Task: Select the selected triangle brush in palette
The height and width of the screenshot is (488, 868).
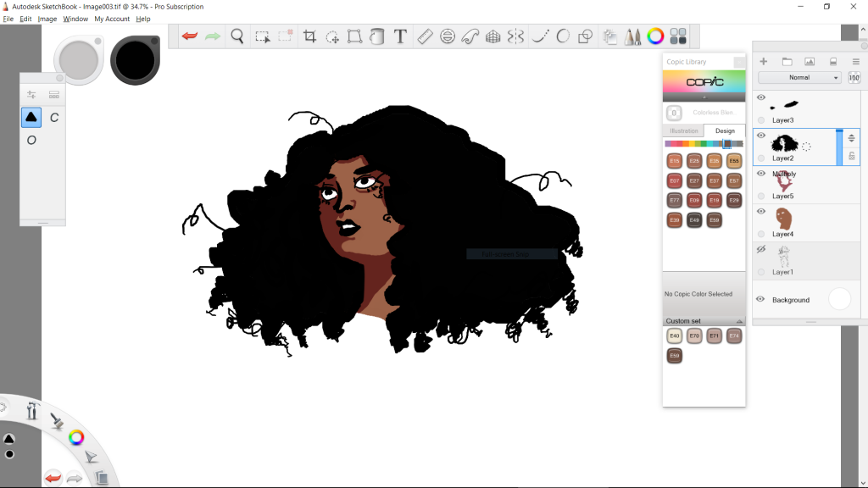Action: click(x=31, y=117)
